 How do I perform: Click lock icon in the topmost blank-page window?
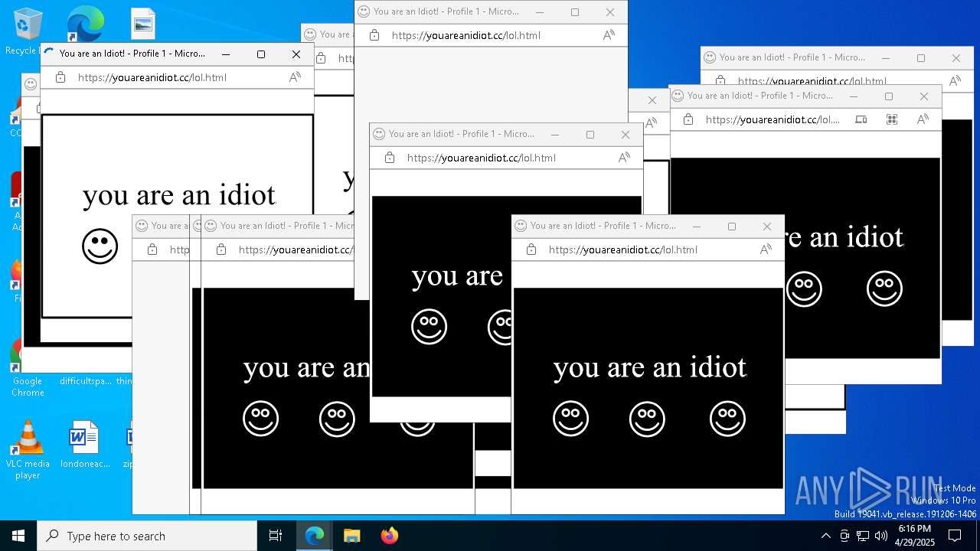pos(374,35)
